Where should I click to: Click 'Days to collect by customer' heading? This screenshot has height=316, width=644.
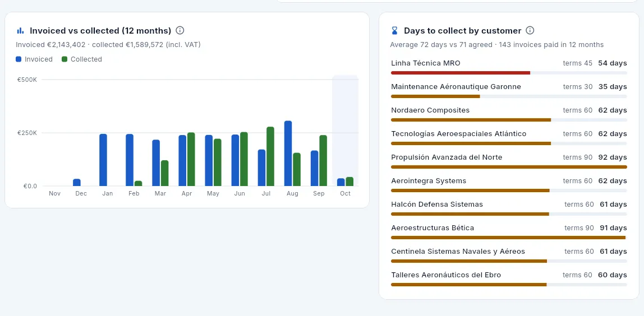click(462, 30)
